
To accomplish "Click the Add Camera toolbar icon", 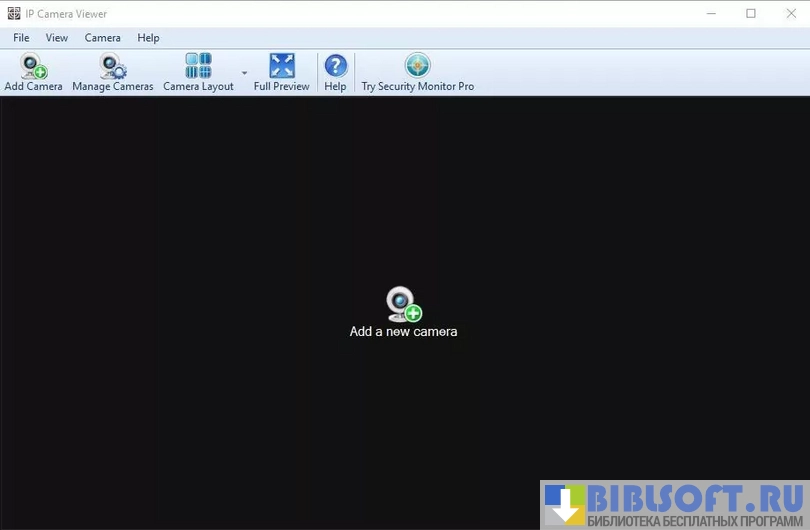I will click(x=33, y=67).
